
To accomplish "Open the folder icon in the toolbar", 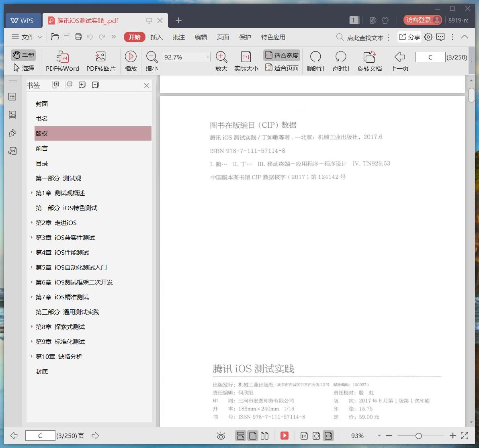I will click(x=55, y=37).
